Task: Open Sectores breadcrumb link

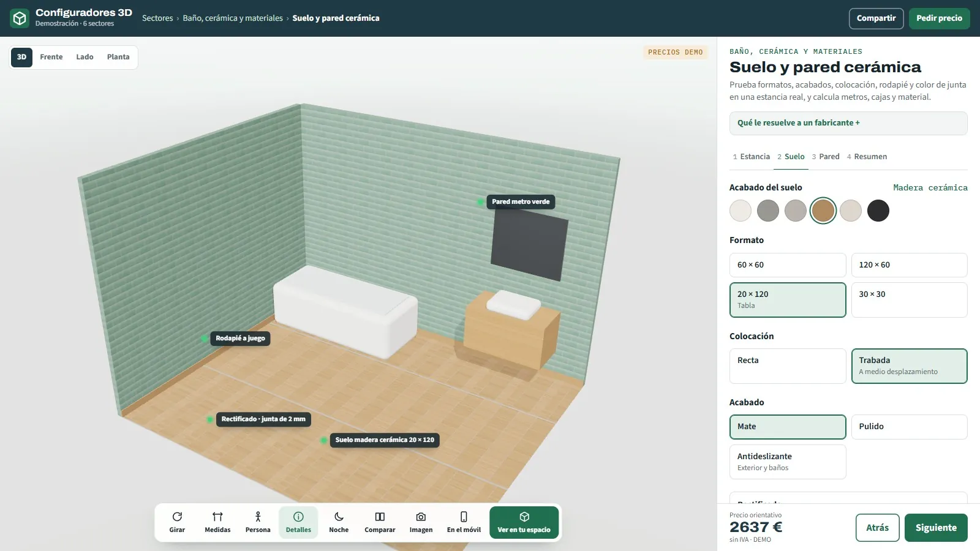Action: (157, 18)
